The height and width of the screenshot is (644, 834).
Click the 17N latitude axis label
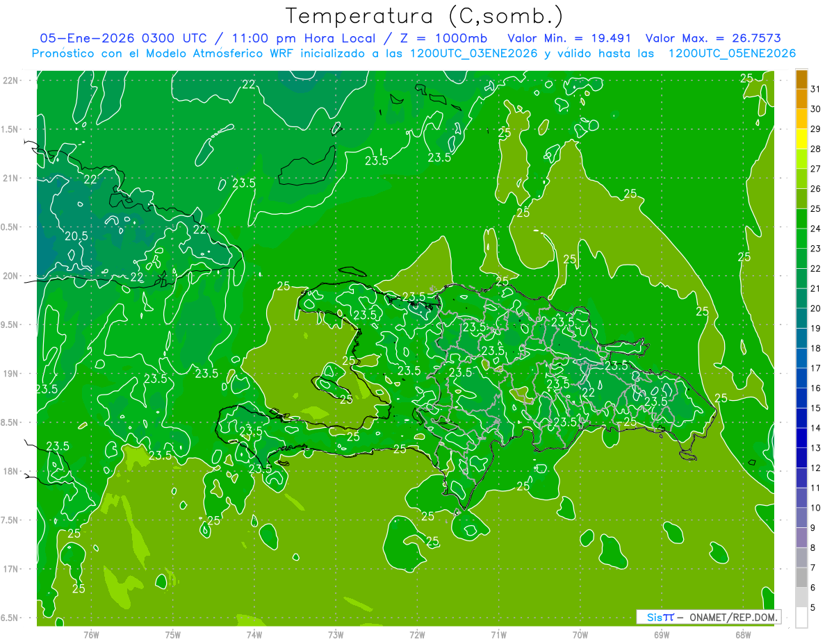click(x=11, y=569)
